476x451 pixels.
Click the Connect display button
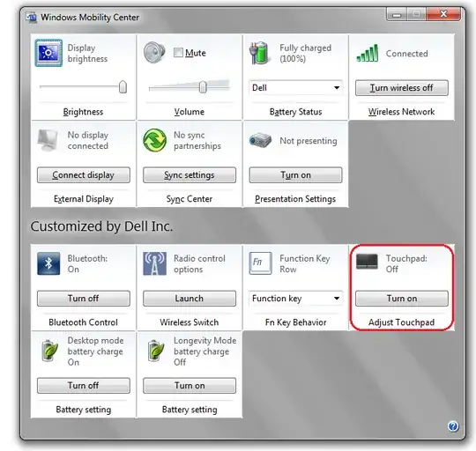(84, 175)
